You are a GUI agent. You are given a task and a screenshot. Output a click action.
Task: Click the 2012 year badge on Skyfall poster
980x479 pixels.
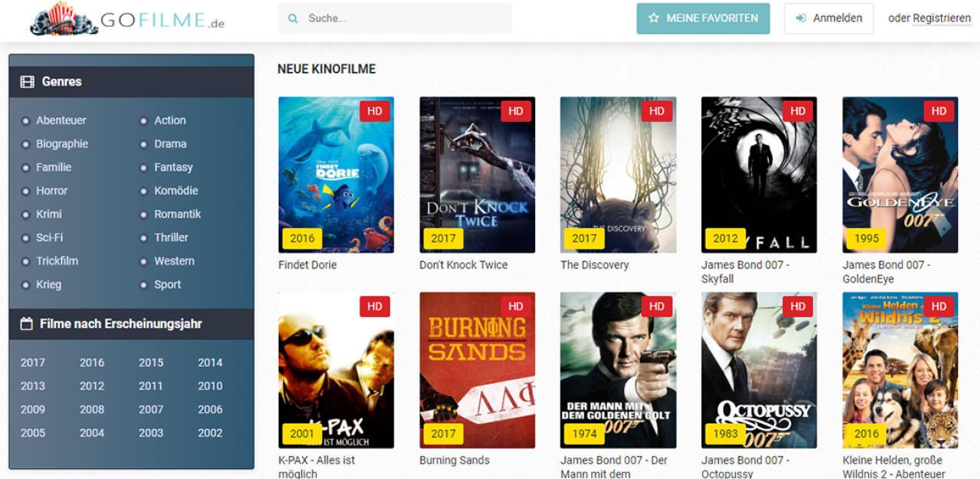click(x=725, y=238)
